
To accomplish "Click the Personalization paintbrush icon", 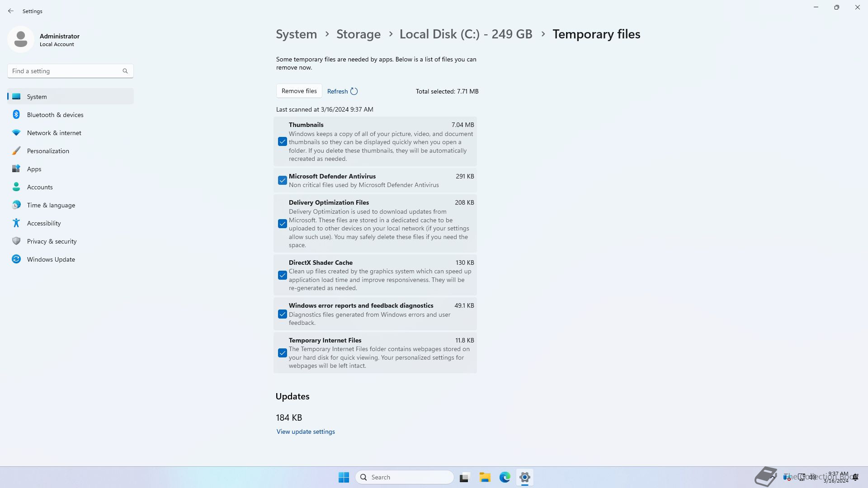I will click(16, 151).
